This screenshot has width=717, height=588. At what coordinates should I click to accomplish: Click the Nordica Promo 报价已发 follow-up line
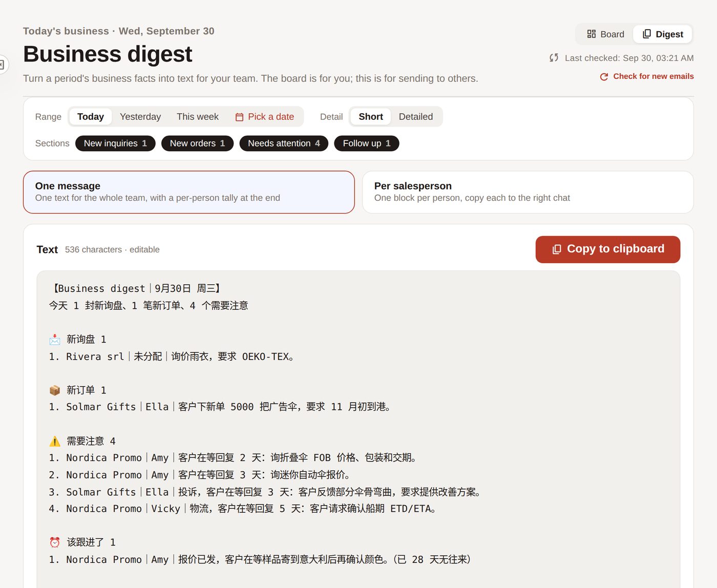260,559
